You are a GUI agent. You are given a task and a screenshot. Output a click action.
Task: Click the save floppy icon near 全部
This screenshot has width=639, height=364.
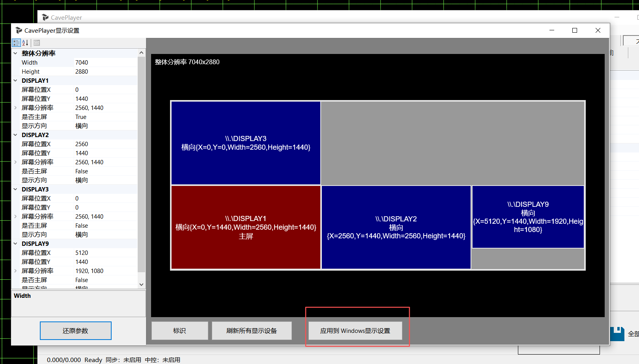[x=617, y=333]
